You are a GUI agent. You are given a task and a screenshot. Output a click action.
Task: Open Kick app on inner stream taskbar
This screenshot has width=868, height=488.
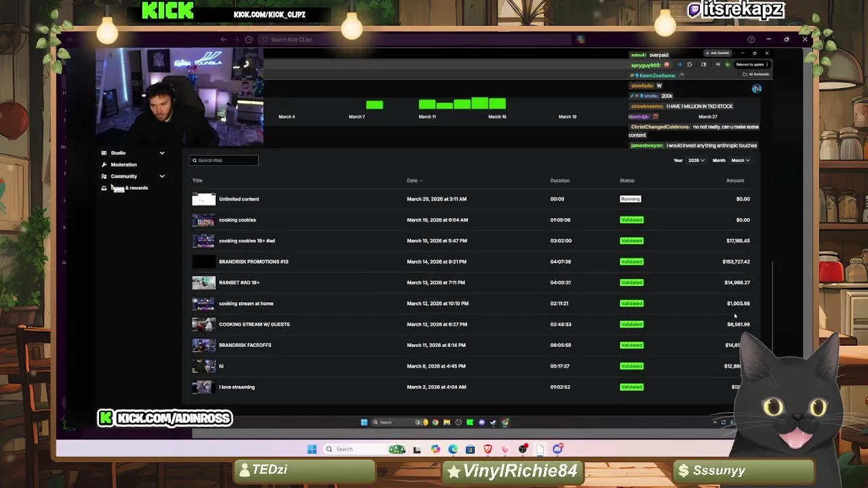470,422
